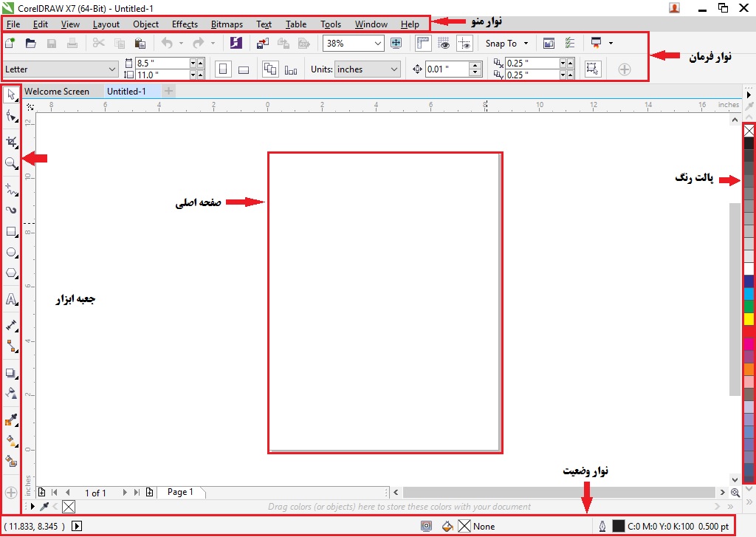
Task: Click the Undo arrow
Action: (x=167, y=44)
